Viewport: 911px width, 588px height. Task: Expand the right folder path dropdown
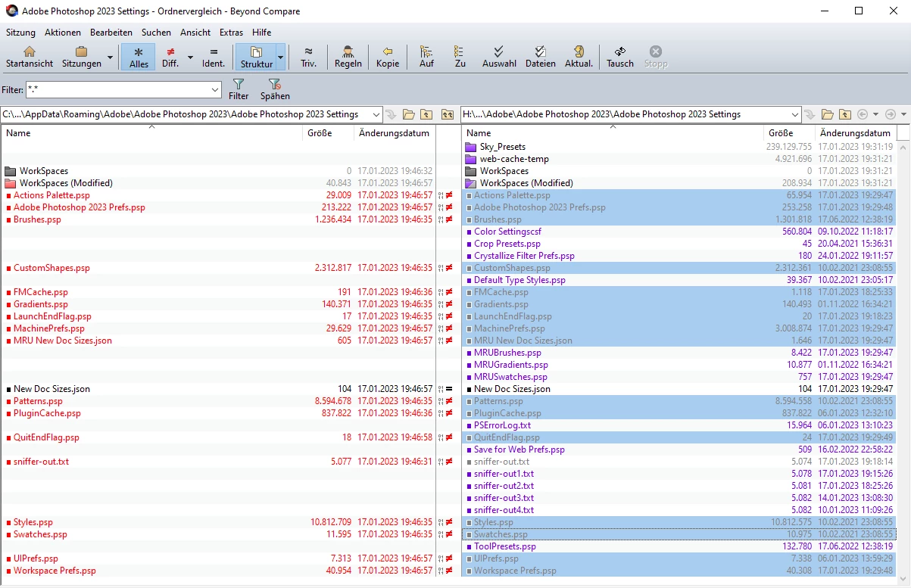794,114
